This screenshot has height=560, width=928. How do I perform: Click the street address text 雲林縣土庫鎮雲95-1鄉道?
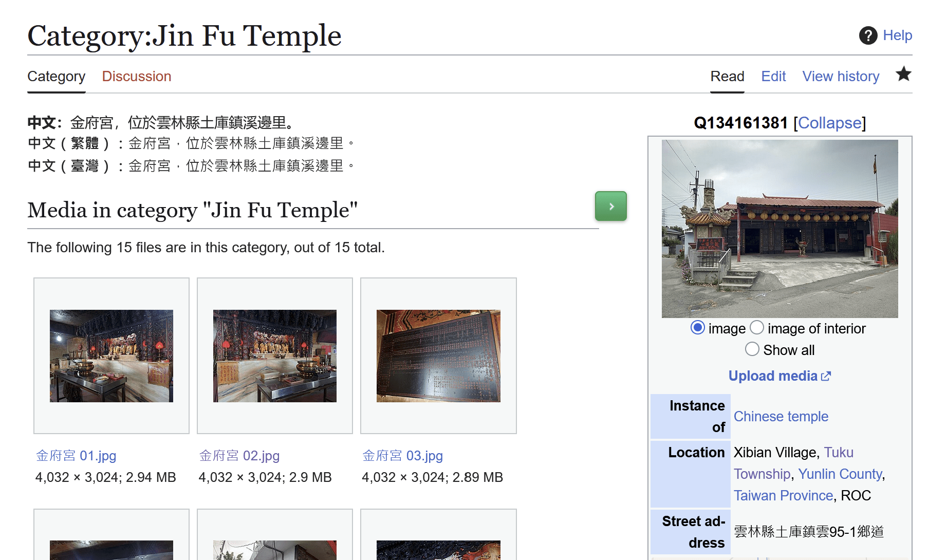pos(809,532)
